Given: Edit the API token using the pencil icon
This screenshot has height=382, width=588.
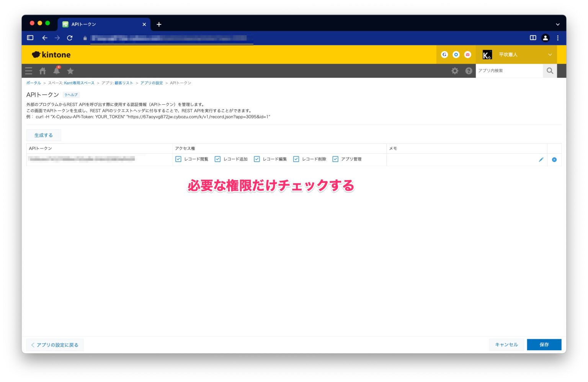Looking at the screenshot, I should point(541,159).
